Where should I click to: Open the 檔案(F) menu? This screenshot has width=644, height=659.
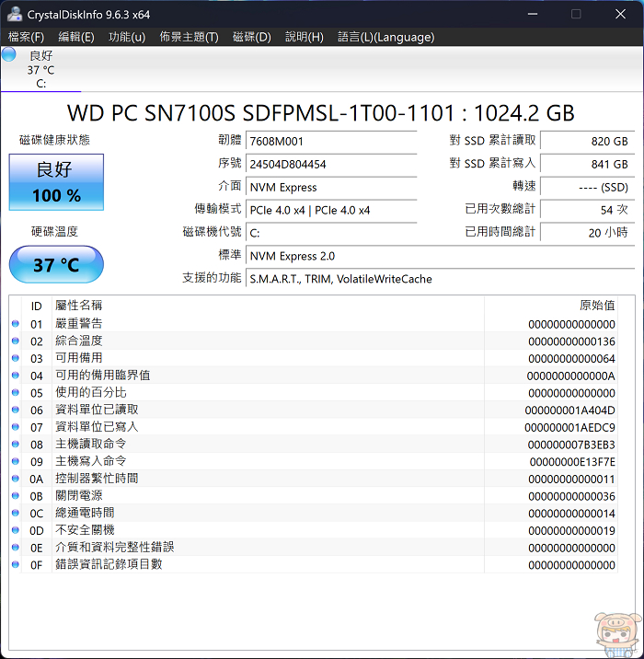pyautogui.click(x=26, y=37)
